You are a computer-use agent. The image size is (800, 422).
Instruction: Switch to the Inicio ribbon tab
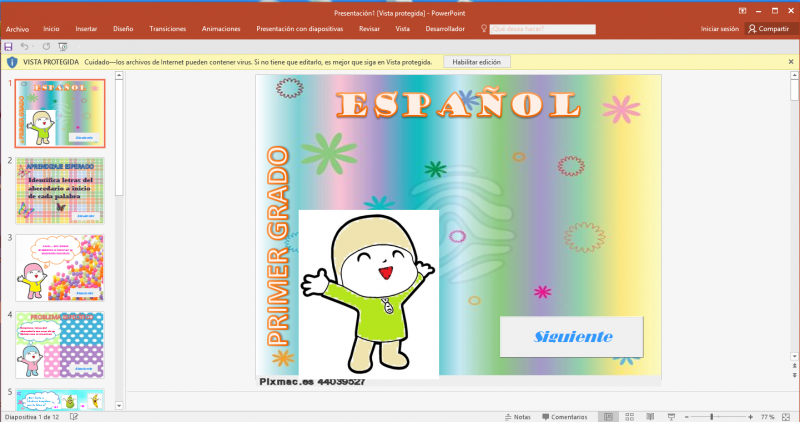51,29
